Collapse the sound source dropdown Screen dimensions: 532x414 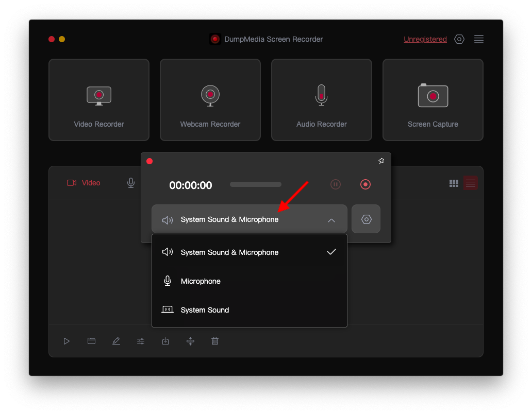[250, 219]
